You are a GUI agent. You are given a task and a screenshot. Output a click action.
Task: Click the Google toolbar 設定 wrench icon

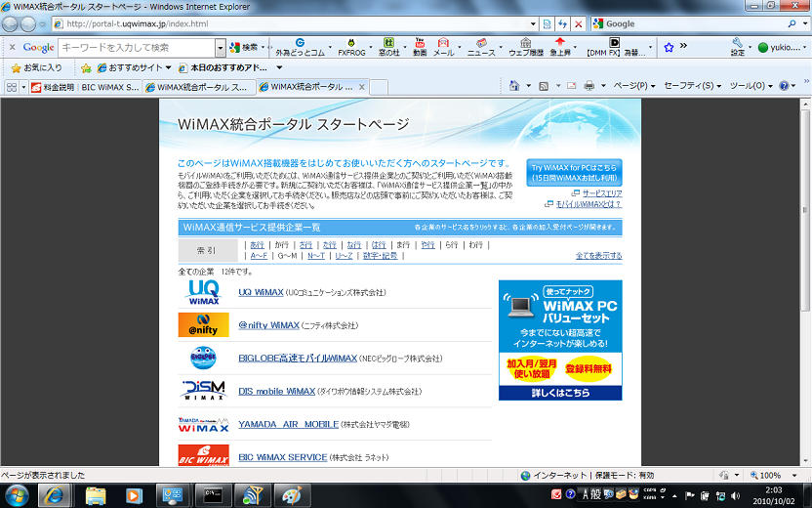pos(738,47)
